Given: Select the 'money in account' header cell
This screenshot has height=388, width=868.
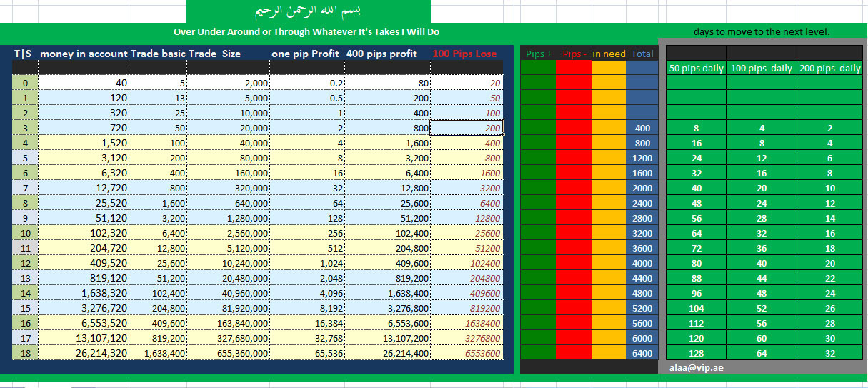Looking at the screenshot, I should click(x=84, y=54).
